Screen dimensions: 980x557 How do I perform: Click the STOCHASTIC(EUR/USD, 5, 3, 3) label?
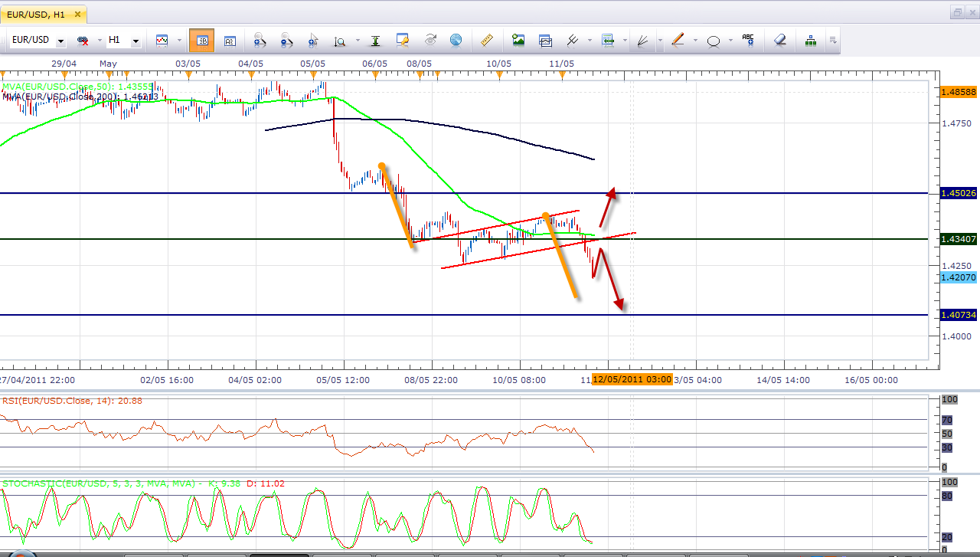coord(144,483)
